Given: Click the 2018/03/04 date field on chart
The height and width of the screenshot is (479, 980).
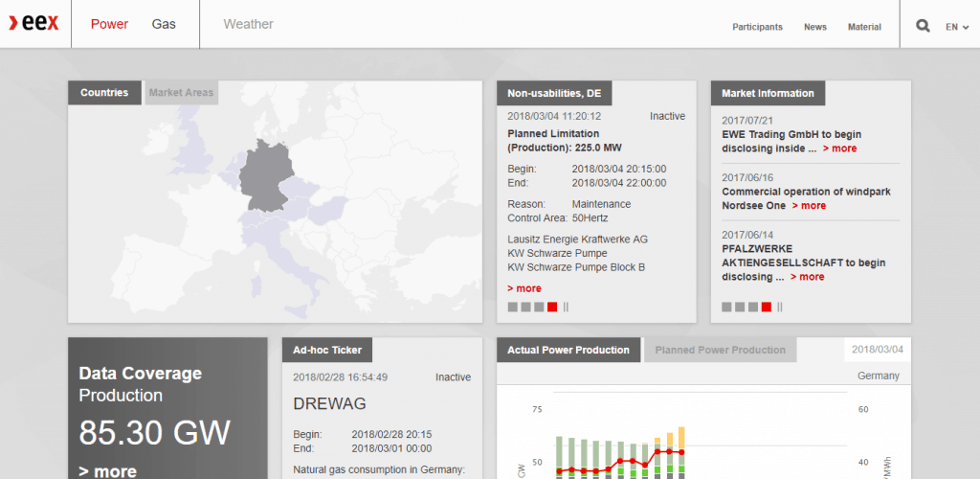Looking at the screenshot, I should (878, 350).
